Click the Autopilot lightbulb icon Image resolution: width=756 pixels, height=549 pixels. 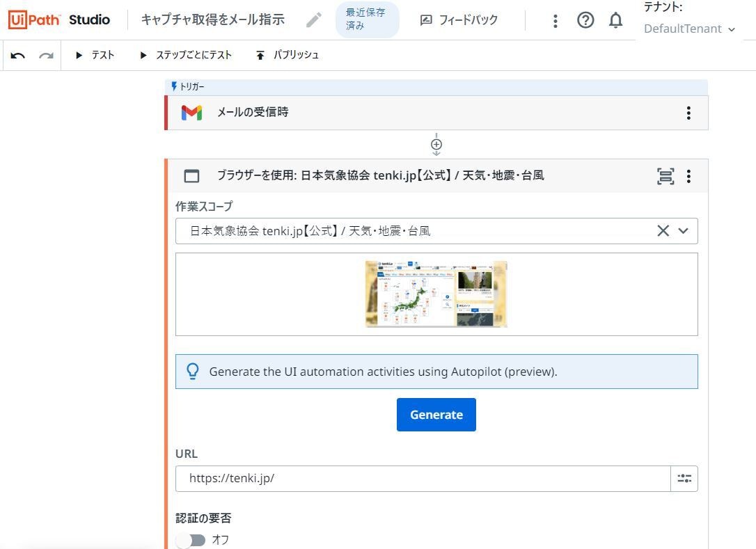192,371
